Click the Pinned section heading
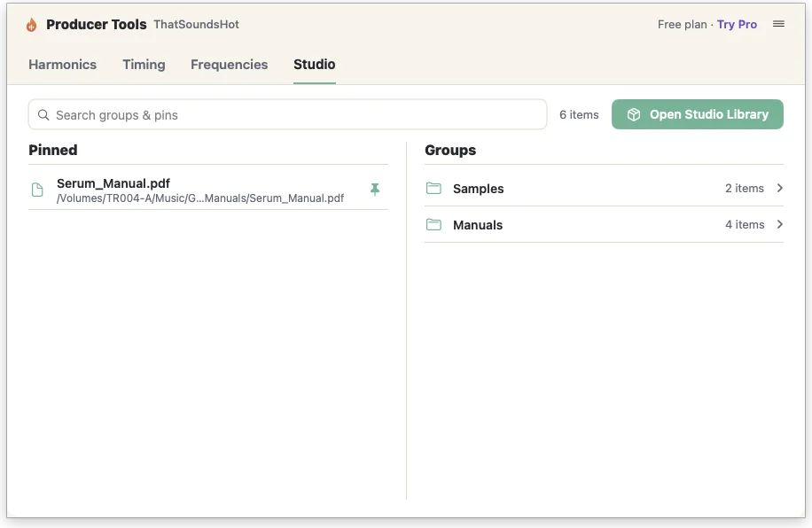The height and width of the screenshot is (528, 812). 53,150
